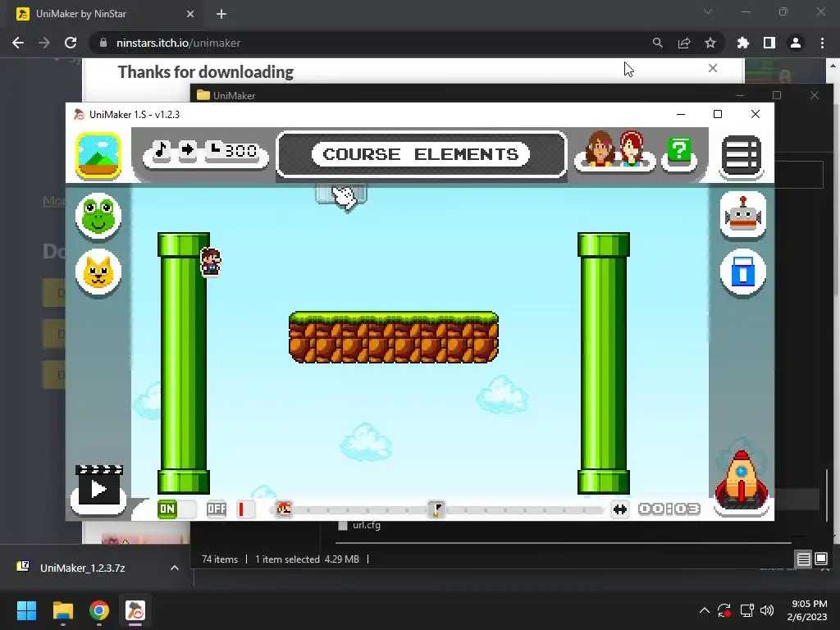Open the Course Elements palette
The image size is (840, 630).
421,154
